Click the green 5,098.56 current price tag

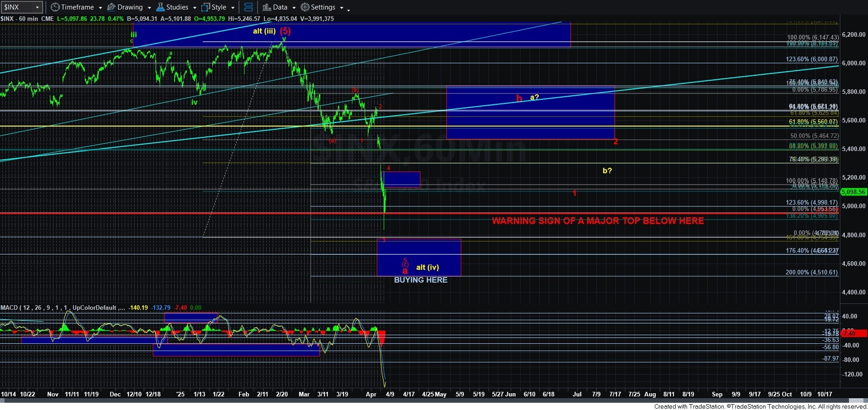(853, 192)
